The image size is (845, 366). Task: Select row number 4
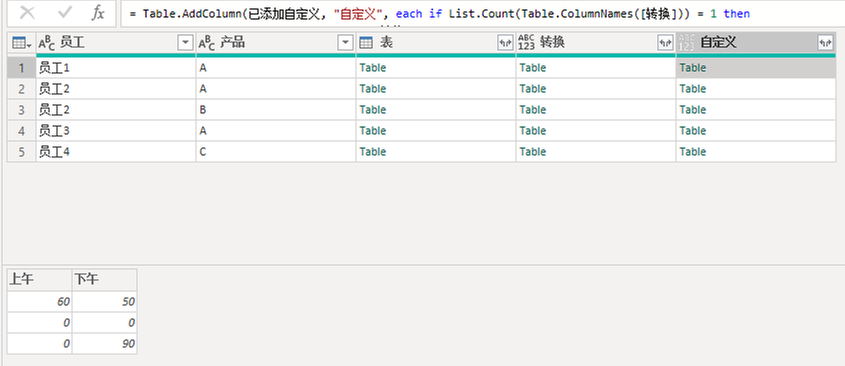[x=22, y=131]
